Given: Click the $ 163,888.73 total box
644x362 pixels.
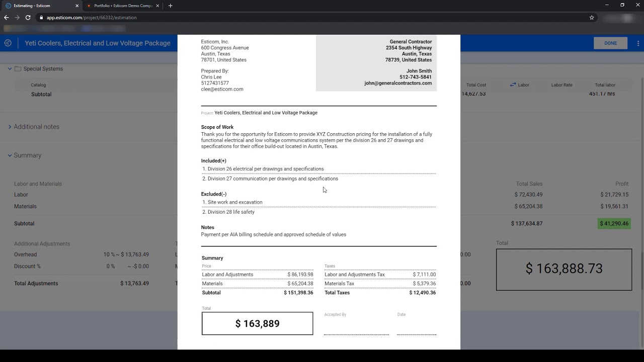Looking at the screenshot, I should pyautogui.click(x=564, y=269).
